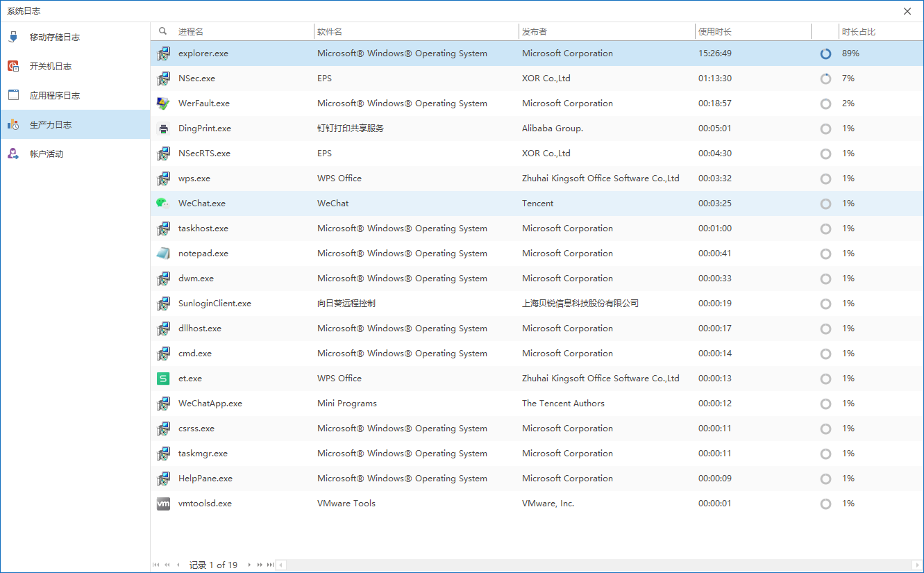This screenshot has width=924, height=573.
Task: Click the search magnifier icon in table header
Action: click(163, 31)
